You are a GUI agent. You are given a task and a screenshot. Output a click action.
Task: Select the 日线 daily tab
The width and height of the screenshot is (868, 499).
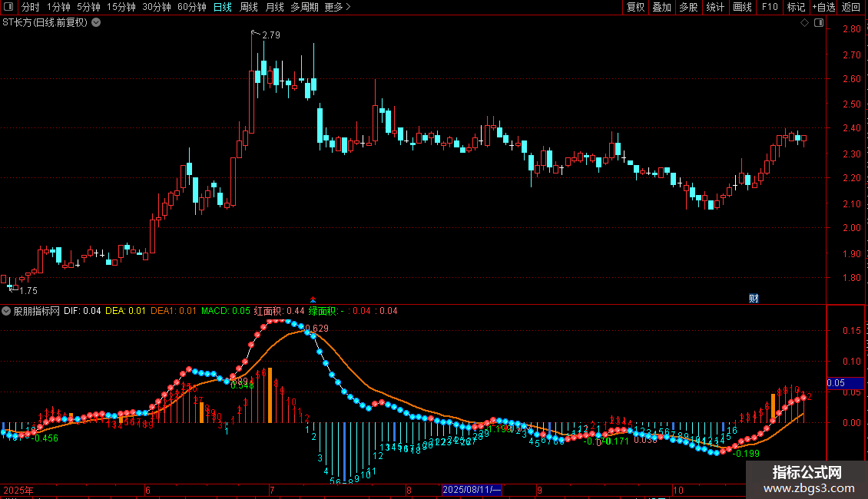[x=223, y=7]
